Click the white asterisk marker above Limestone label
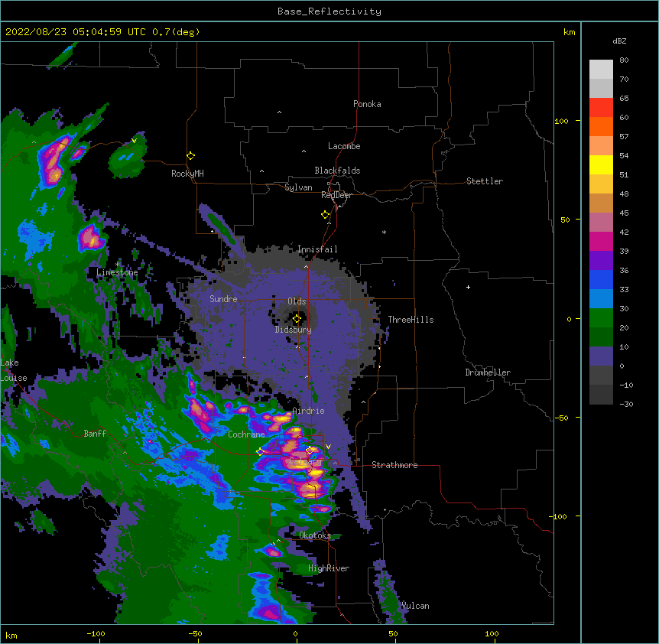Viewport: 659px width, 644px height. coord(118,264)
